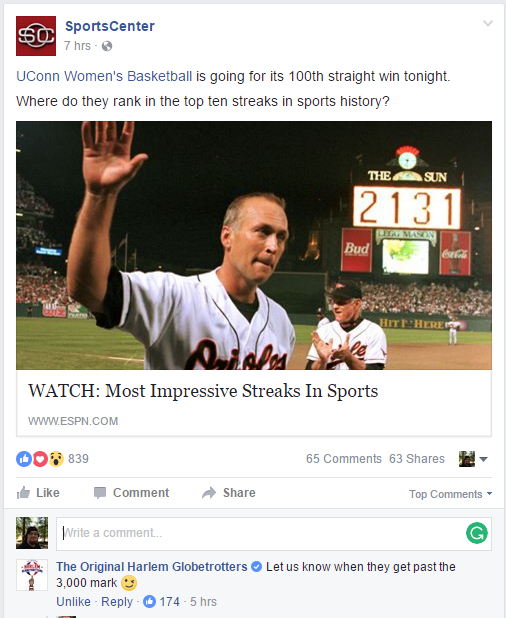Click the blue Like reaction icon
The height and width of the screenshot is (618, 506).
pyautogui.click(x=24, y=459)
